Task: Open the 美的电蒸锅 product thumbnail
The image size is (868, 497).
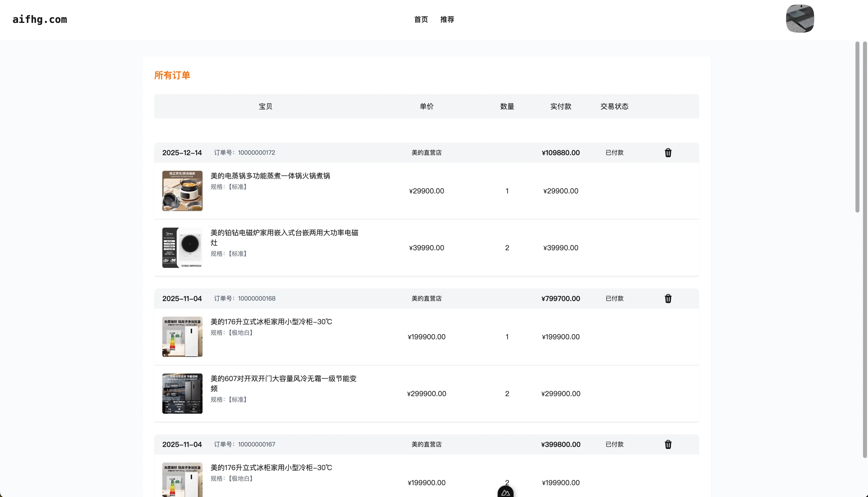Action: 182,191
